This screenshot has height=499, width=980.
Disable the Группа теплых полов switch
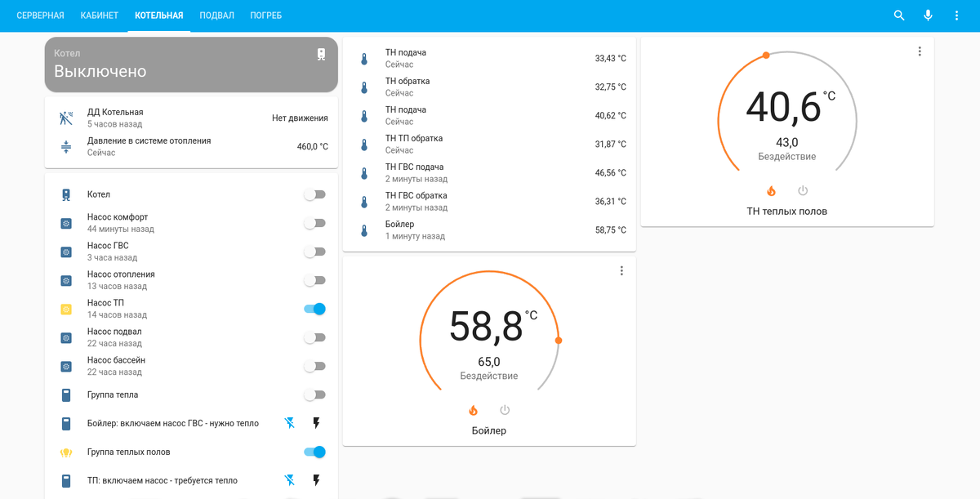(314, 452)
